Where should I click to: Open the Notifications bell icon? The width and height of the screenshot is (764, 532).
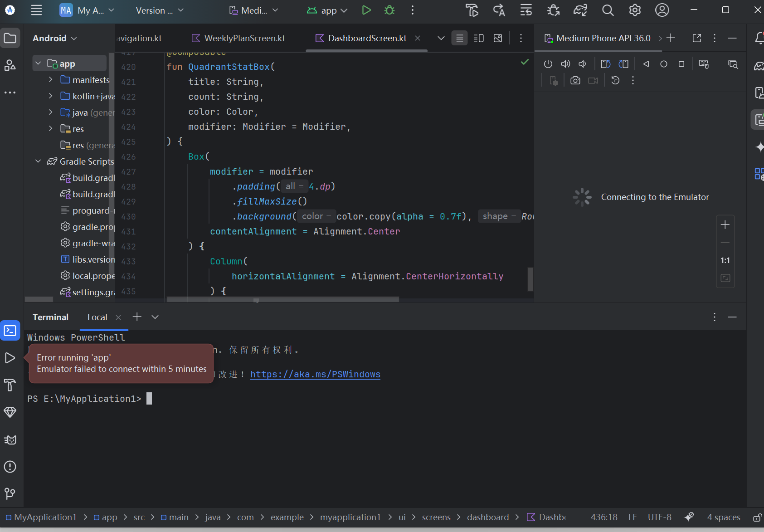point(759,38)
